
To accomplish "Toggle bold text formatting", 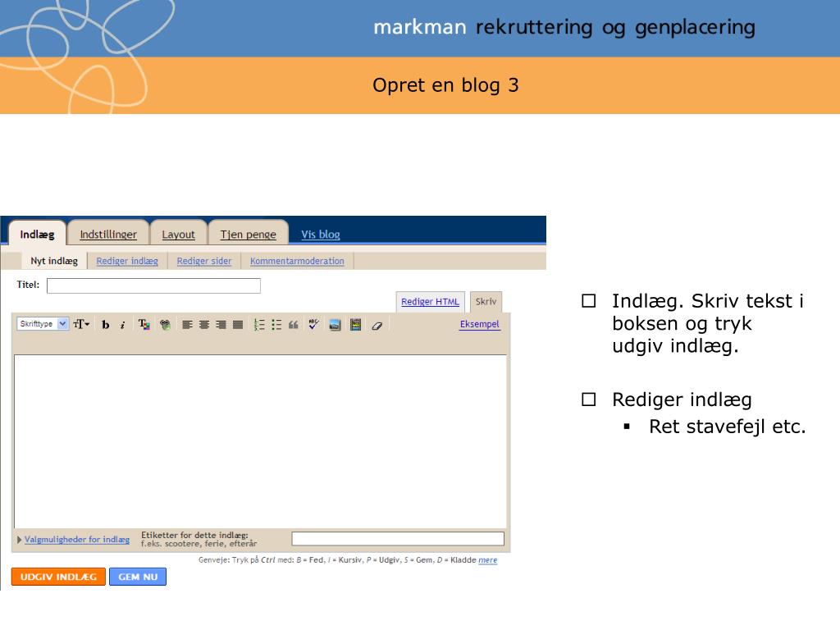I will [x=106, y=325].
